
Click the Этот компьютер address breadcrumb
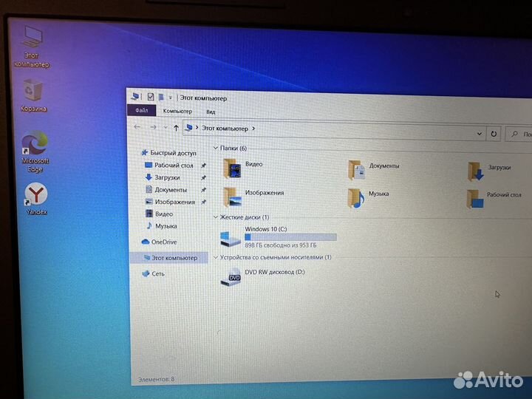[x=225, y=129]
